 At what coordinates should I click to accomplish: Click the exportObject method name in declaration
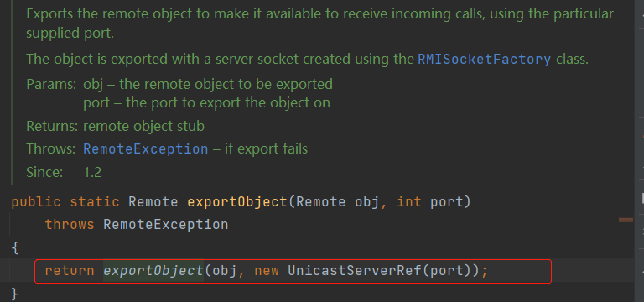click(237, 202)
